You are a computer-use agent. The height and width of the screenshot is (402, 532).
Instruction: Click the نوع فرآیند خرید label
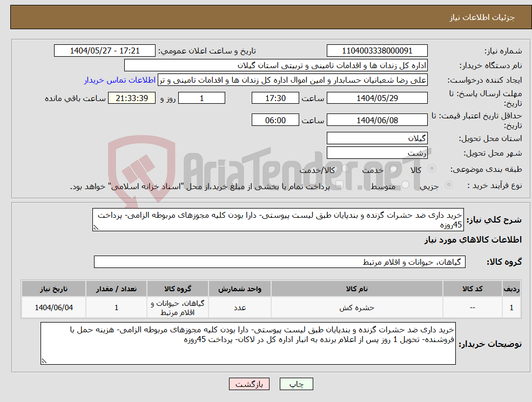coord(495,185)
